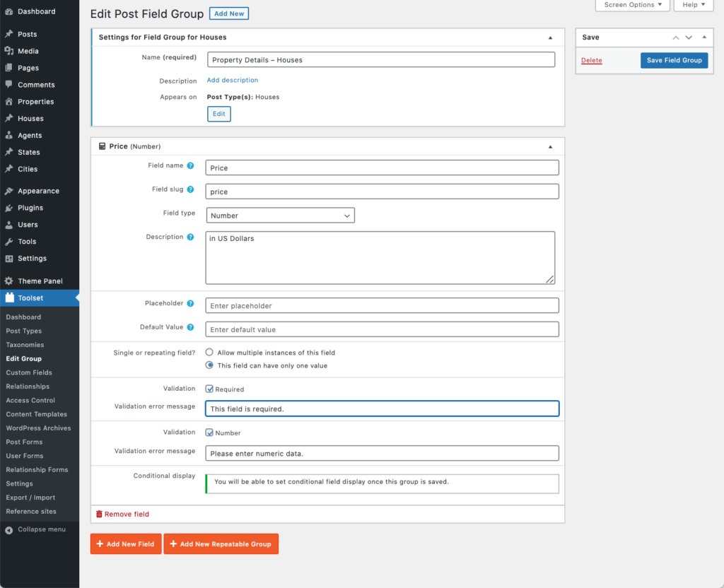Open Export / Import submenu item
Screen dimensions: 724x588
[x=30, y=498]
